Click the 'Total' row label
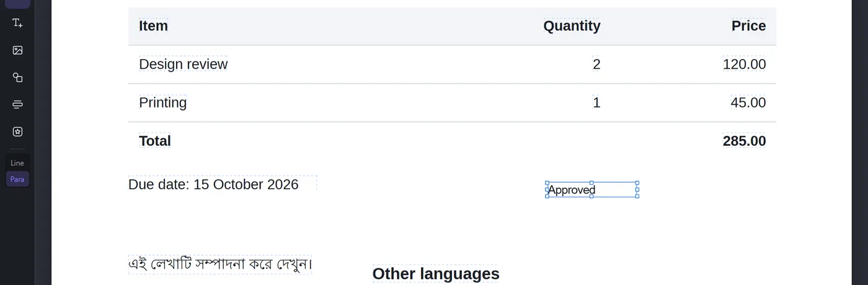Screen dimensions: 868x285 155,141
